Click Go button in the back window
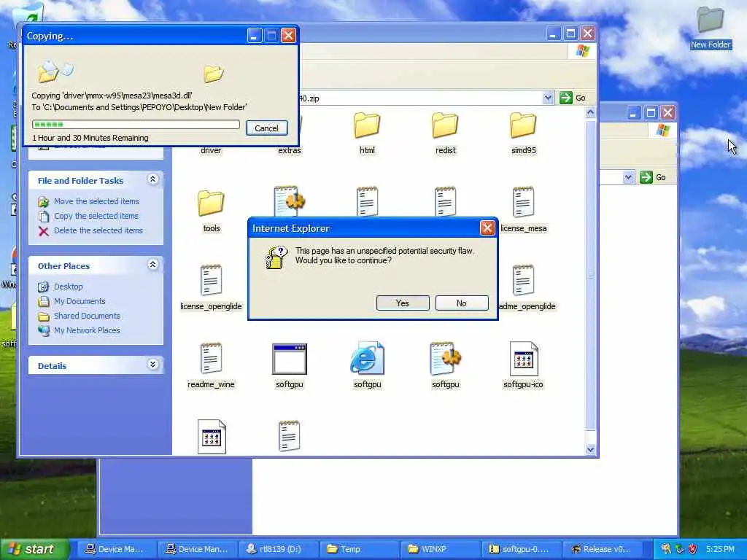747x560 pixels. 653,177
